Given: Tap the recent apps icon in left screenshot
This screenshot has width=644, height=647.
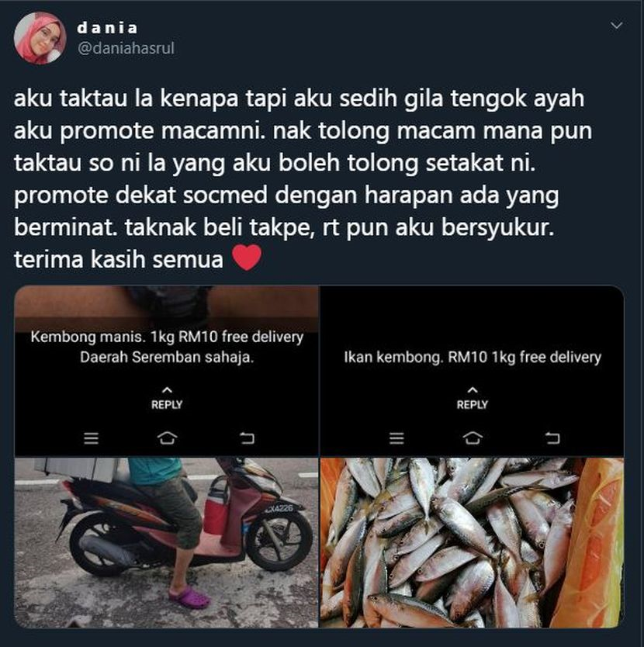Looking at the screenshot, I should tap(92, 438).
